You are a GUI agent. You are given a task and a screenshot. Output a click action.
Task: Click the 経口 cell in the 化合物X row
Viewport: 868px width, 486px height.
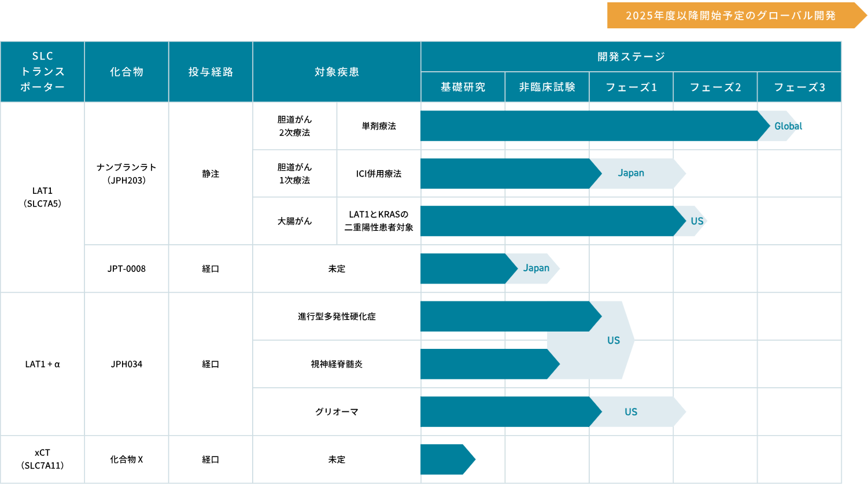pos(210,459)
